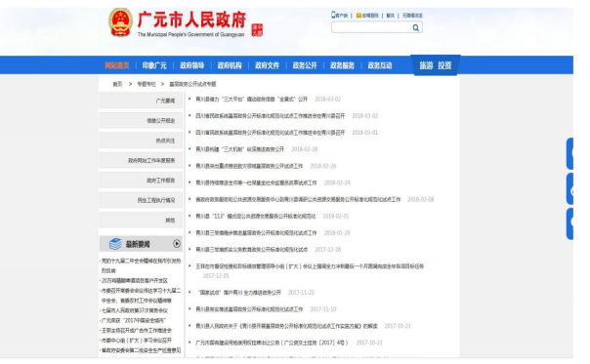Open the article dated 2018-02-01
This screenshot has width=590, height=364.
[x=256, y=217]
